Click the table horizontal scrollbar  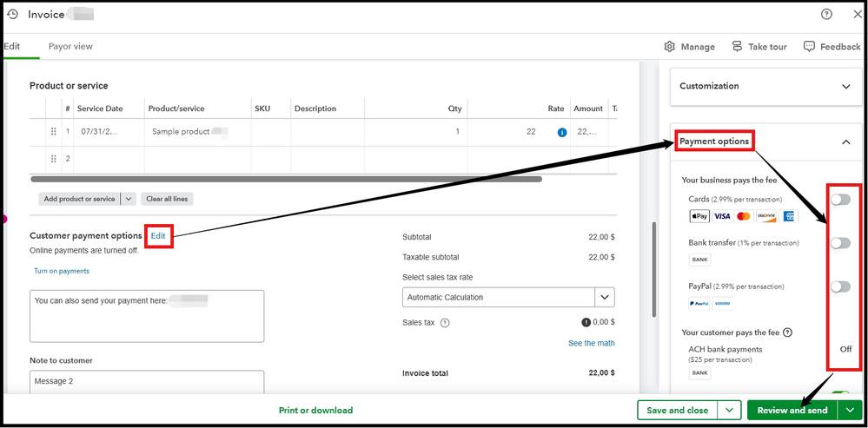(286, 179)
